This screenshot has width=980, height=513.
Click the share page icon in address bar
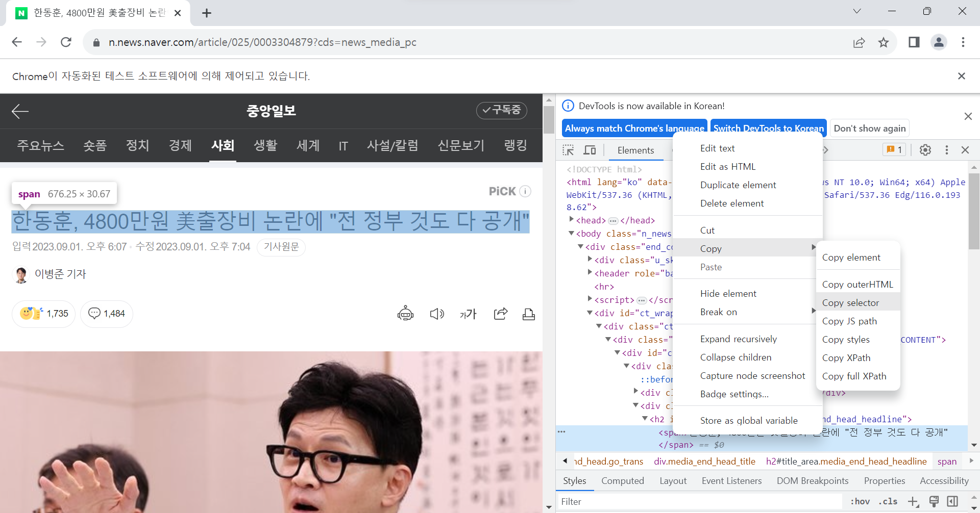(x=859, y=42)
